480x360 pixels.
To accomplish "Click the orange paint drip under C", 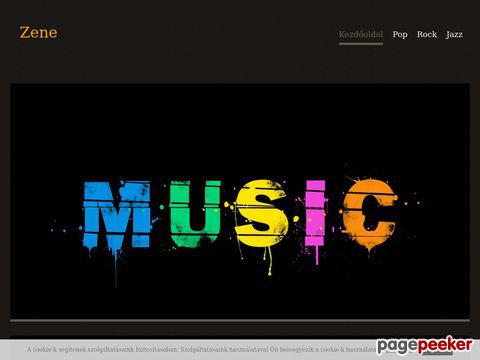I will [369, 252].
